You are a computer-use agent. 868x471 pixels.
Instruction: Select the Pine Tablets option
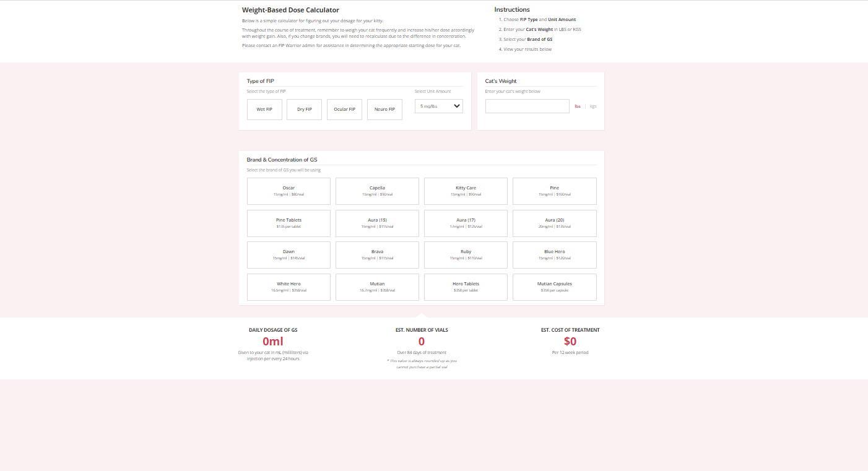pyautogui.click(x=289, y=223)
